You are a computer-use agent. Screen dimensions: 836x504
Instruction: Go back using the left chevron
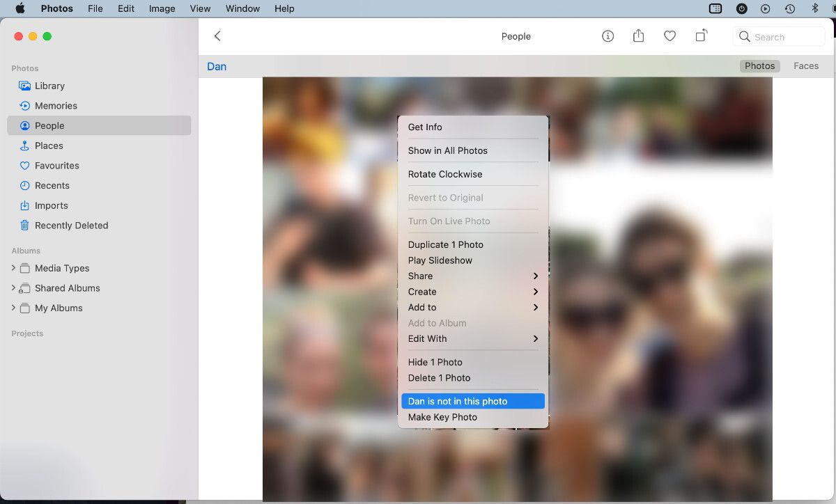(x=217, y=36)
